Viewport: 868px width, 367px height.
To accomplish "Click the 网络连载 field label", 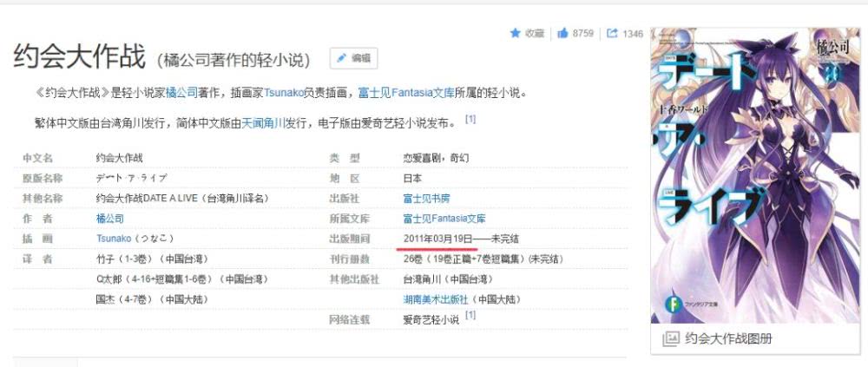I will [x=349, y=319].
